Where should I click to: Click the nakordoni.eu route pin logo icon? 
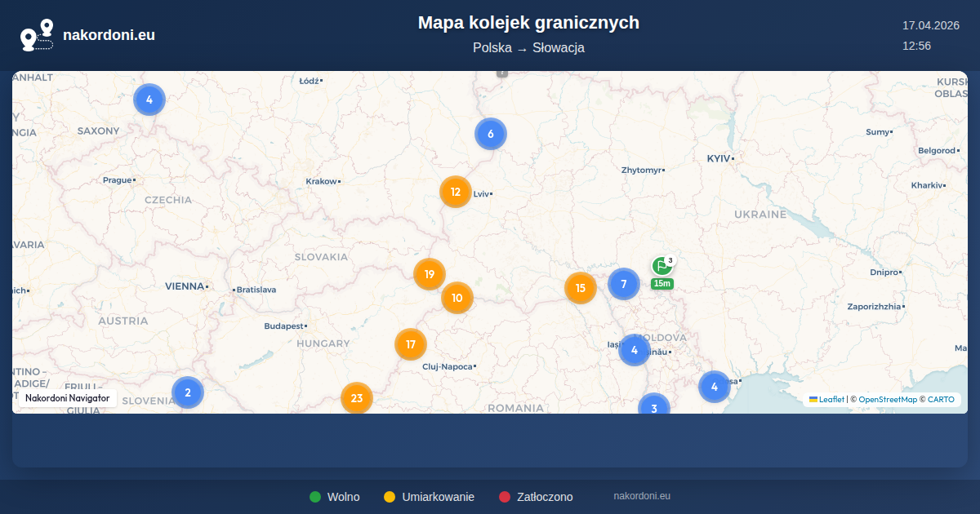37,35
